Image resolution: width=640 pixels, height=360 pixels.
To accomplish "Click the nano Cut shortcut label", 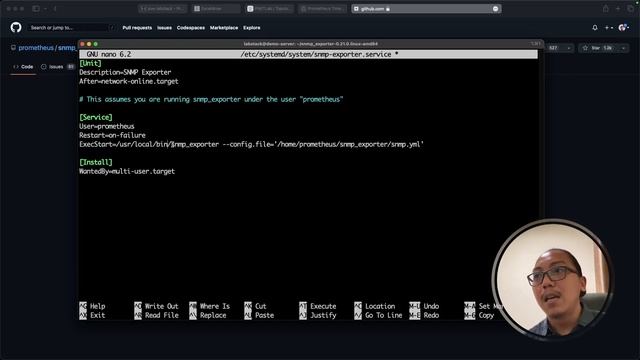I will point(260,306).
